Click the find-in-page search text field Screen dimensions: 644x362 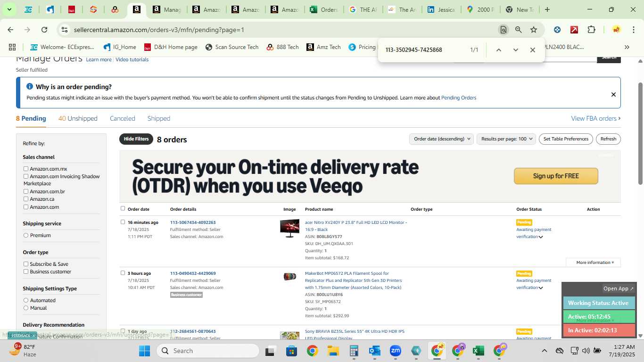click(x=424, y=50)
